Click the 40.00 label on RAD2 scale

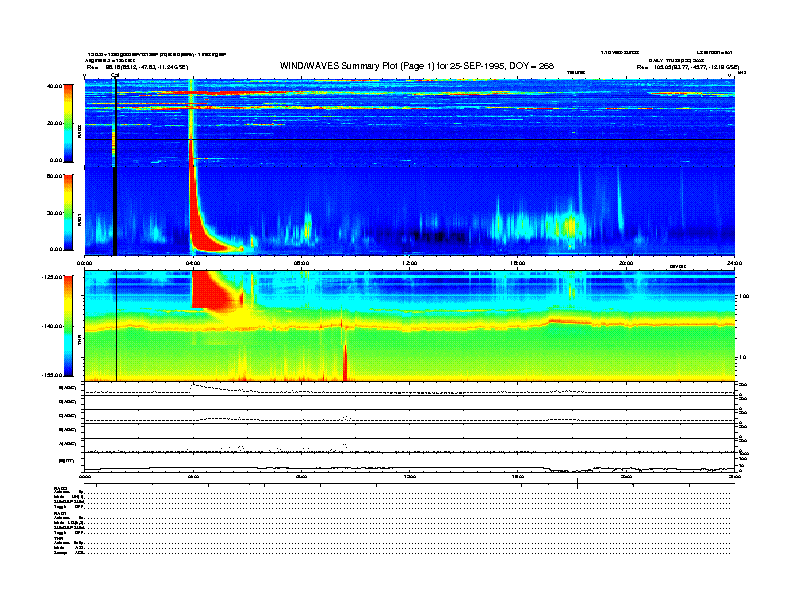[54, 86]
